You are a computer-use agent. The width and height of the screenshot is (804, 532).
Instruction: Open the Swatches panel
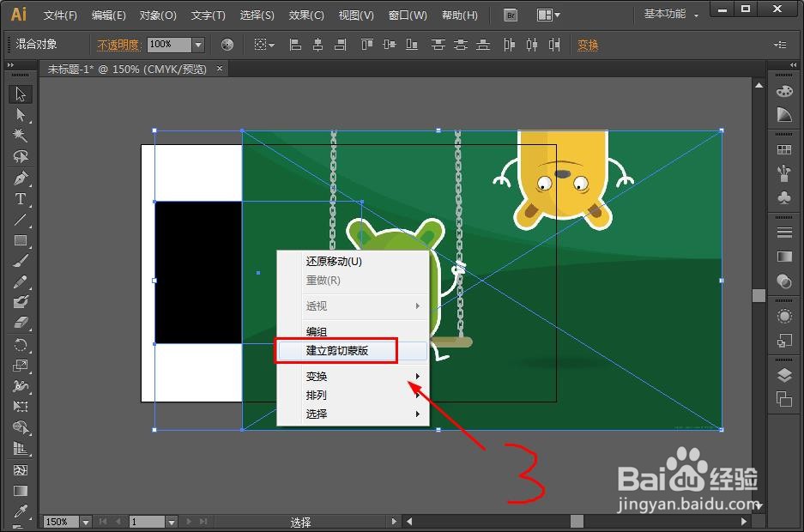pyautogui.click(x=784, y=149)
